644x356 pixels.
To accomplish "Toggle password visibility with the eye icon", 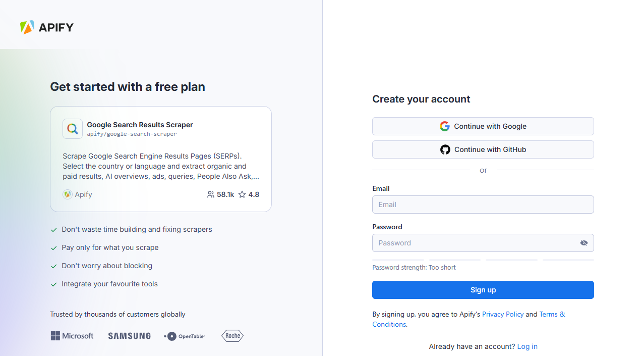I will point(583,243).
